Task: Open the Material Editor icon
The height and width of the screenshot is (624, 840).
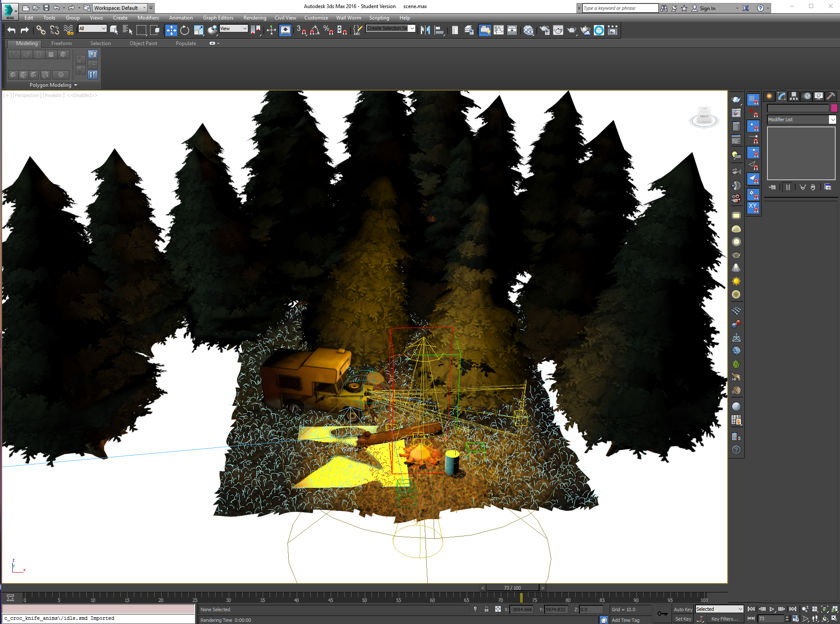Action: [528, 30]
